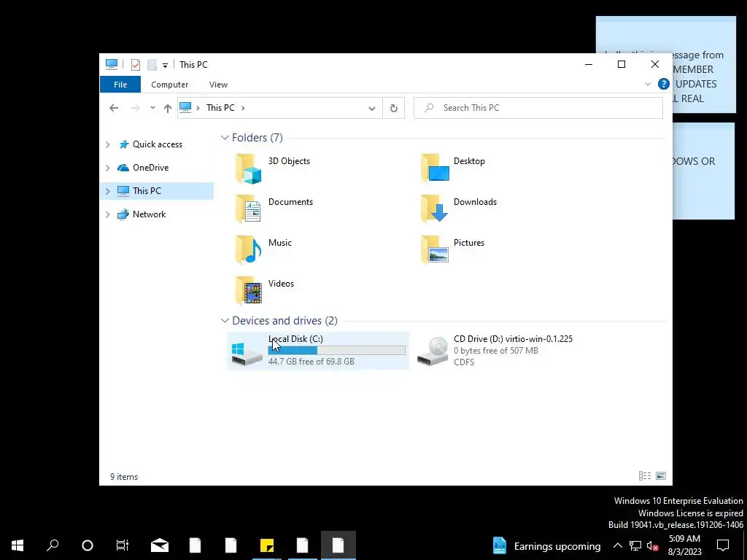This screenshot has width=747, height=560.
Task: Click This PC breadcrumb in the address bar
Action: (220, 108)
